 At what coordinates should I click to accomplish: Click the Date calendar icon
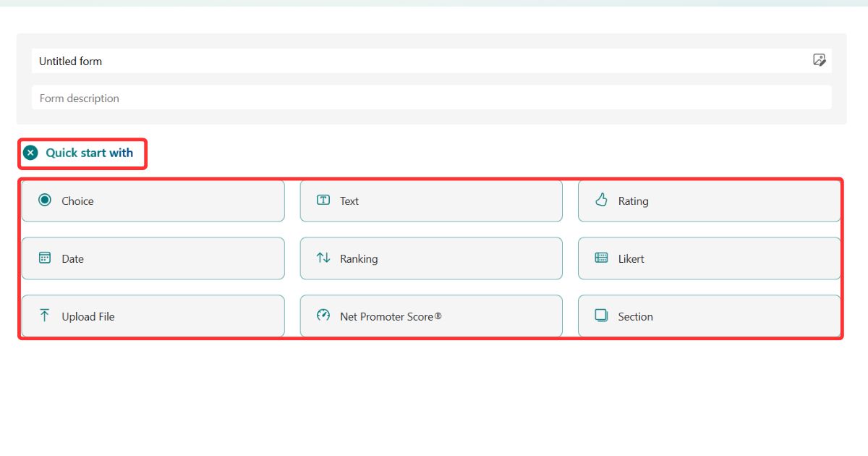(45, 258)
